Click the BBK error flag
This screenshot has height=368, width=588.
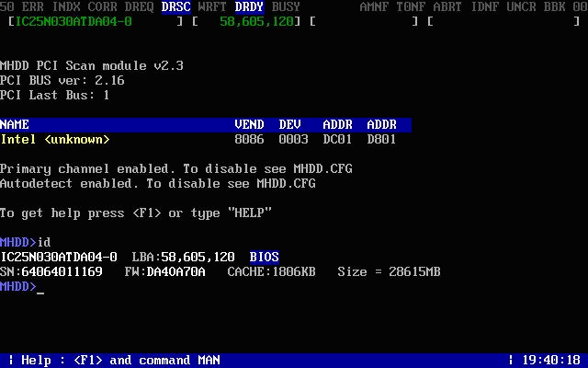point(554,6)
